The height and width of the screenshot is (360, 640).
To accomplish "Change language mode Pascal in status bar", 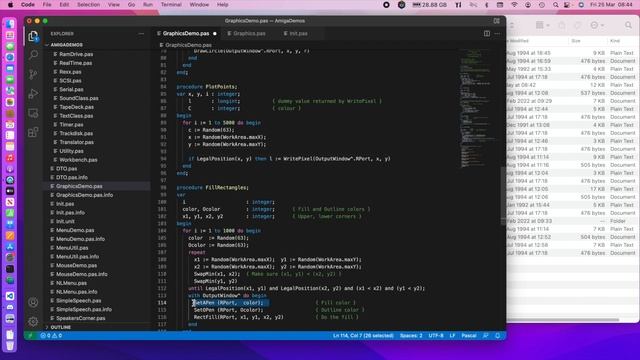I will (x=469, y=336).
